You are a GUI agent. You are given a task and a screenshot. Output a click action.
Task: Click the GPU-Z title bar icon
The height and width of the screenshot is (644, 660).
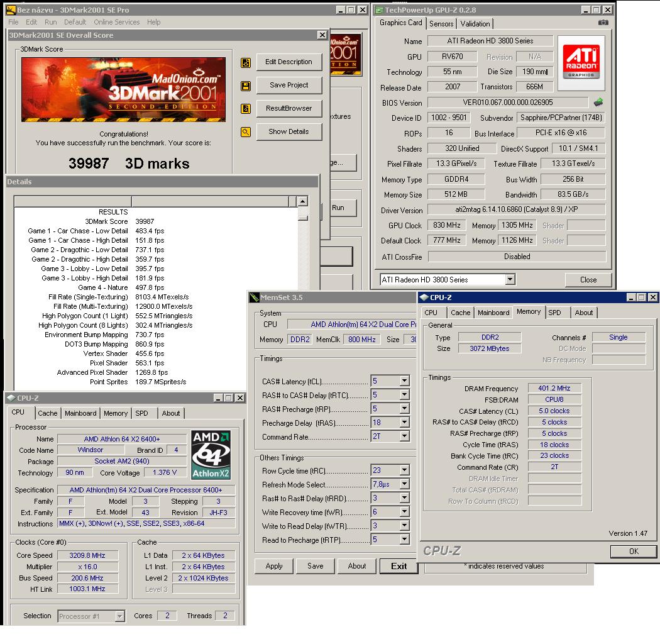click(379, 9)
